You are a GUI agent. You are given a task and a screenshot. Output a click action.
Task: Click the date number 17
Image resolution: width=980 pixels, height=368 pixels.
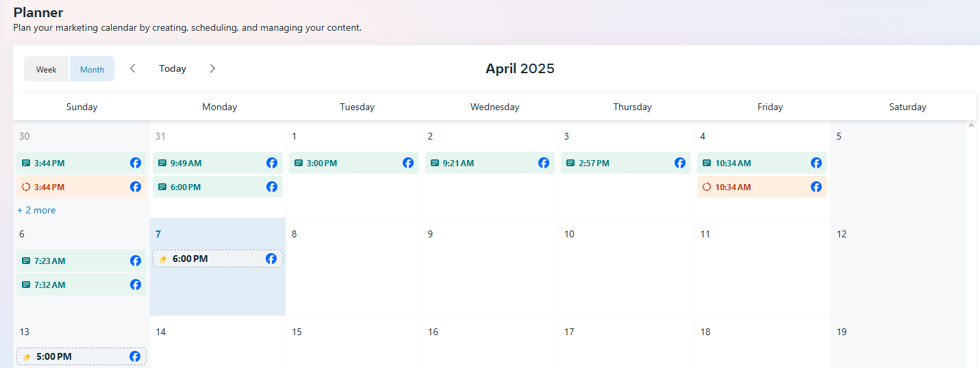pyautogui.click(x=569, y=332)
